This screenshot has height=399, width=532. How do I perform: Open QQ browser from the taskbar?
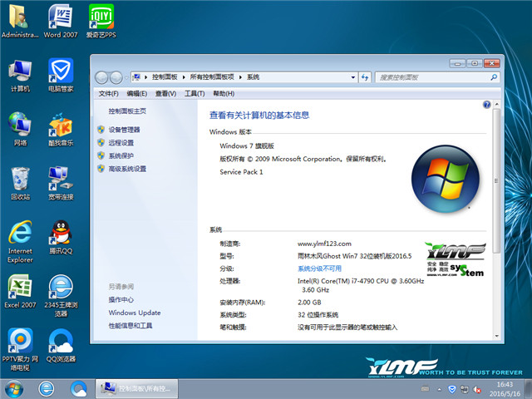point(78,389)
